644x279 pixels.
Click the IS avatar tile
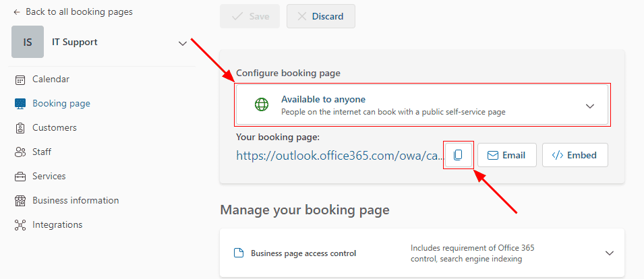click(28, 42)
